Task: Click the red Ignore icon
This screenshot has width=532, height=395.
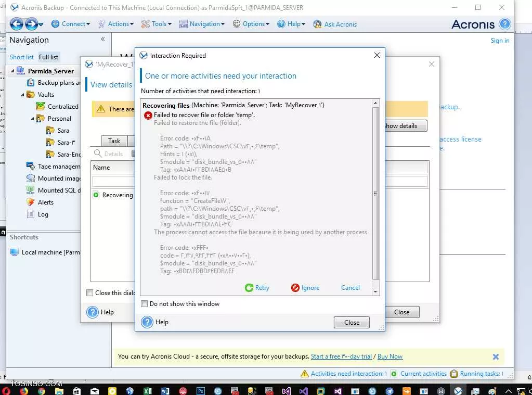Action: click(295, 288)
